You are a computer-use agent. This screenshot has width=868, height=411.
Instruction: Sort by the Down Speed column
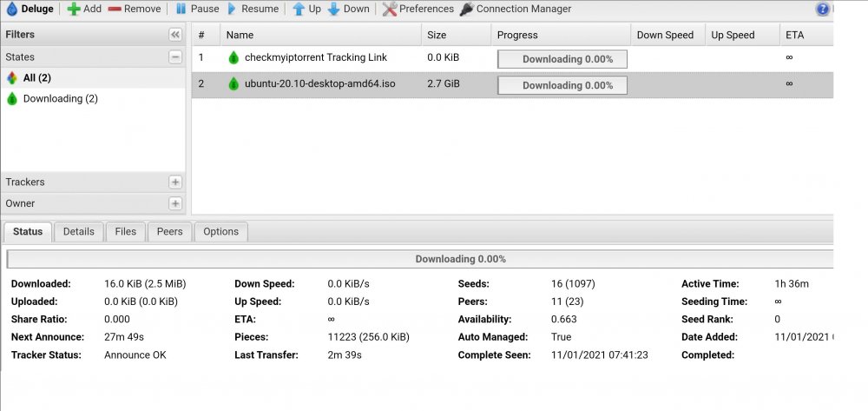[x=667, y=35]
